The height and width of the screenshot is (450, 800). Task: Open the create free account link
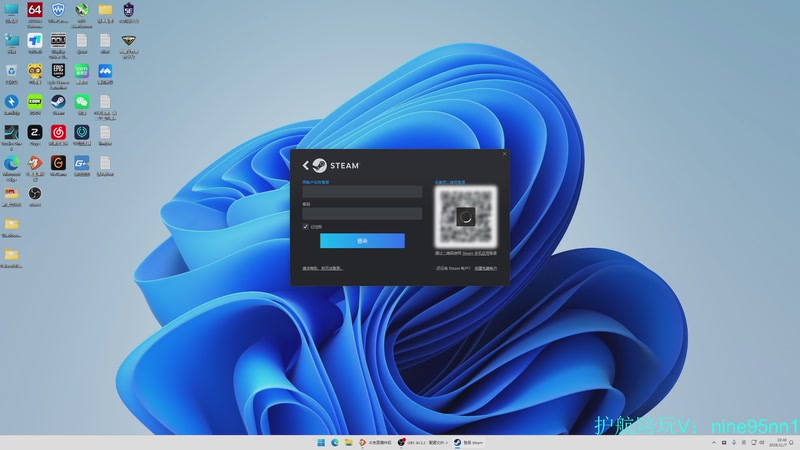[486, 268]
